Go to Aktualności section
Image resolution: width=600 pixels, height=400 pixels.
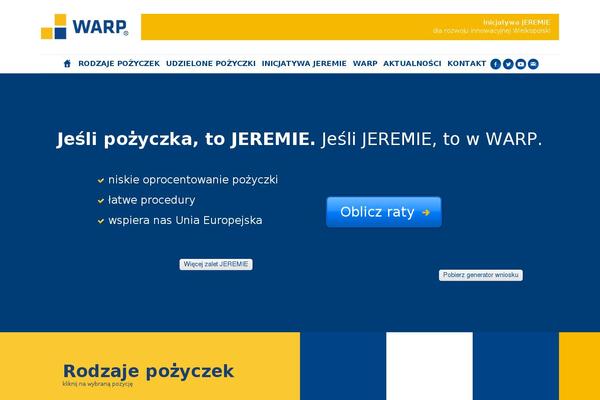tap(412, 64)
